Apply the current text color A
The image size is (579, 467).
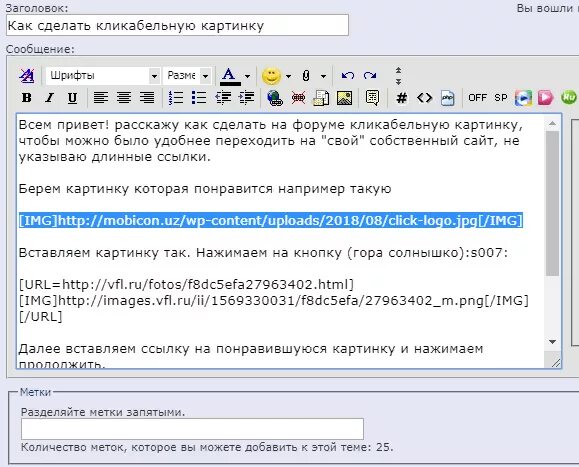tap(230, 76)
